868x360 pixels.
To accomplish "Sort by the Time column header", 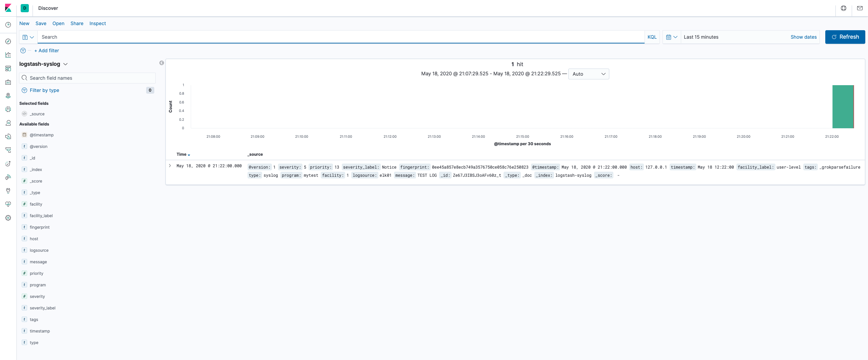I will 183,154.
